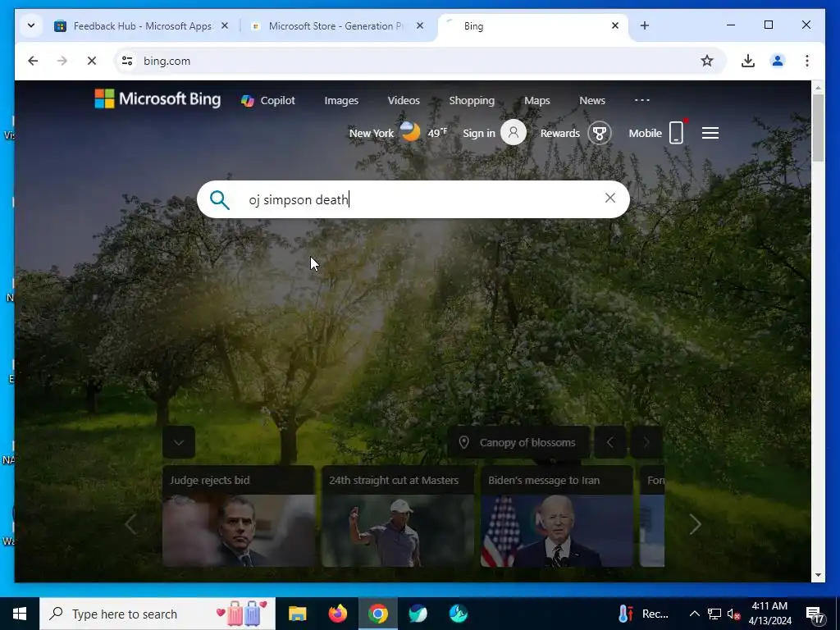View site information icon in address bar
This screenshot has height=630, width=840.
point(127,61)
